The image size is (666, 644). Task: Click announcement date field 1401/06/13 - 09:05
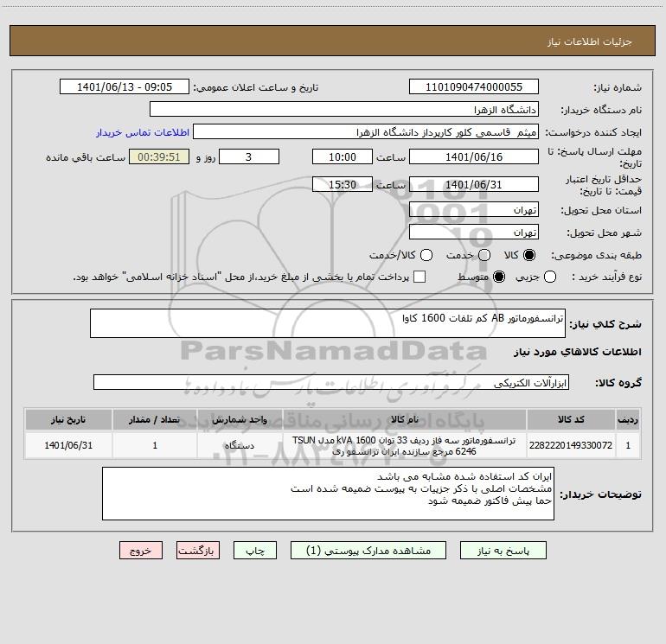[125, 87]
